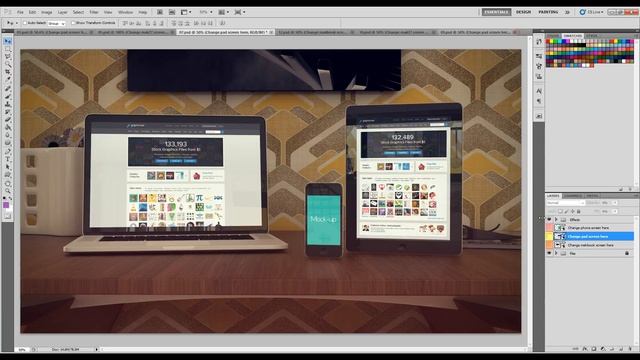The height and width of the screenshot is (360, 640).
Task: Open Arrange Documents dropdown
Action: tap(223, 12)
